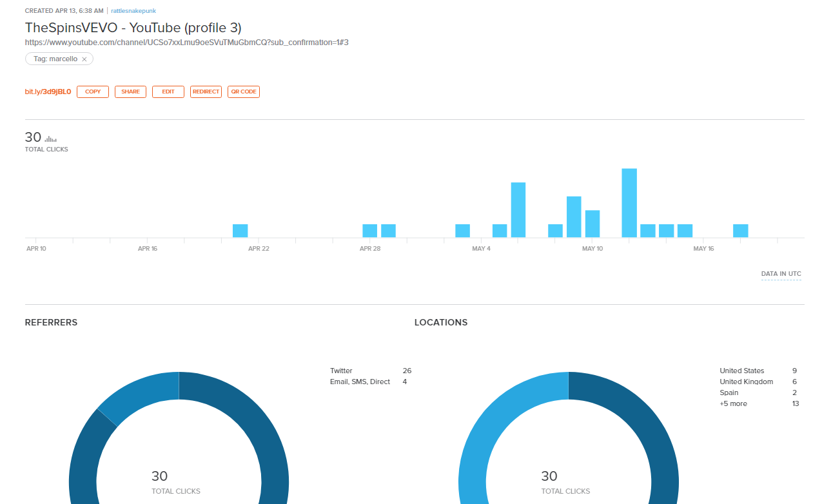Generate a QR Code for the link
The height and width of the screenshot is (504, 822).
click(x=244, y=92)
